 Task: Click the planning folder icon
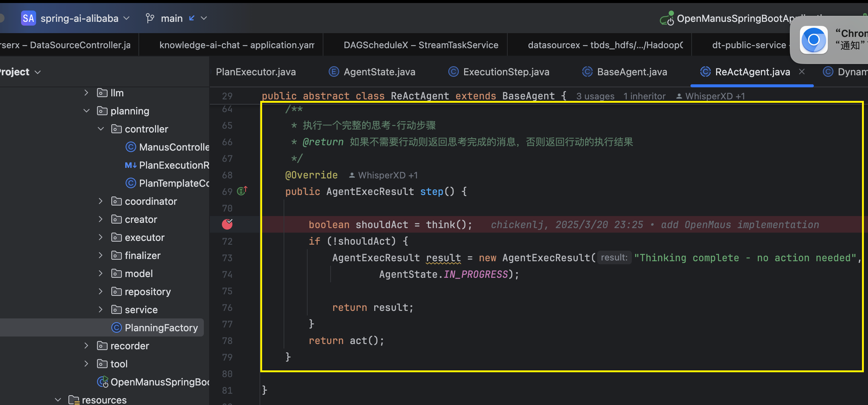pos(102,111)
